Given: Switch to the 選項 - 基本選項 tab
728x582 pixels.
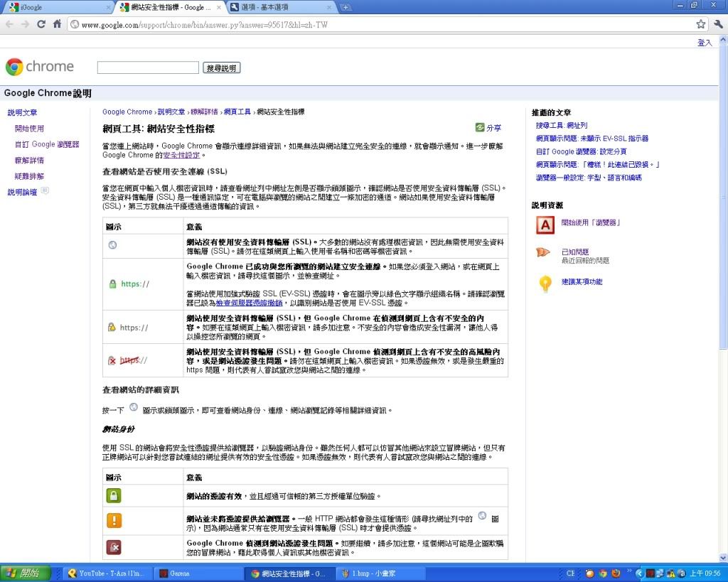Looking at the screenshot, I should pyautogui.click(x=280, y=7).
